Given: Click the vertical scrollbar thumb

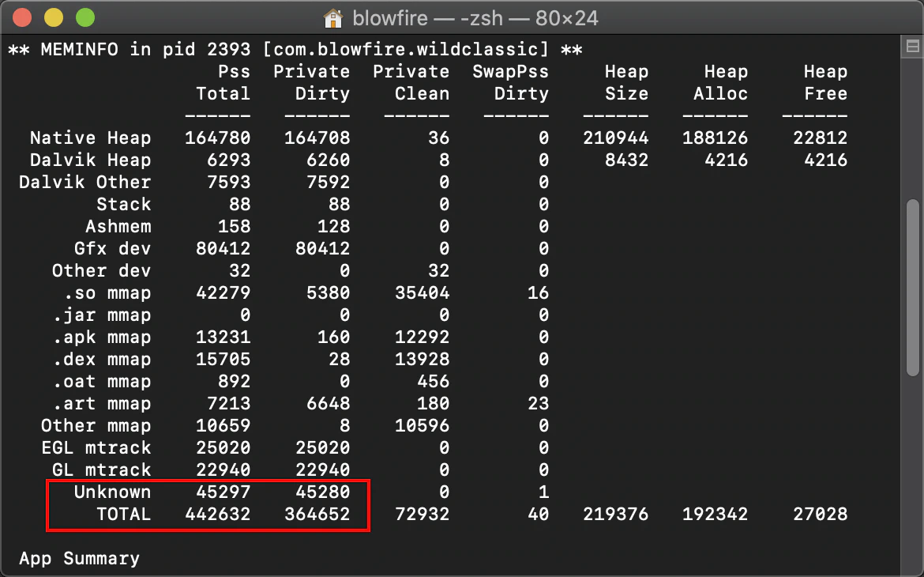Looking at the screenshot, I should click(x=913, y=288).
